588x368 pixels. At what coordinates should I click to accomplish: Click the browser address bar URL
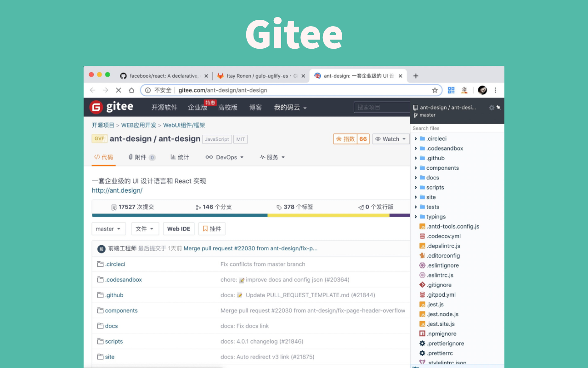(x=223, y=90)
